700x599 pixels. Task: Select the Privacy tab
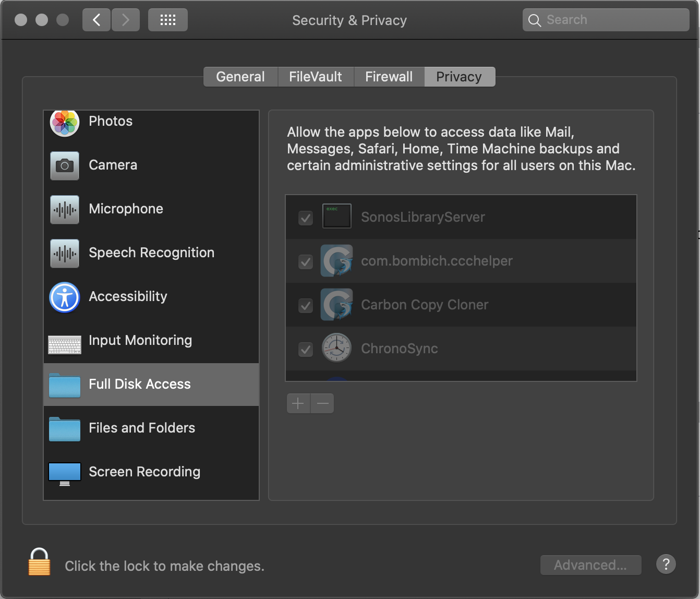(459, 77)
